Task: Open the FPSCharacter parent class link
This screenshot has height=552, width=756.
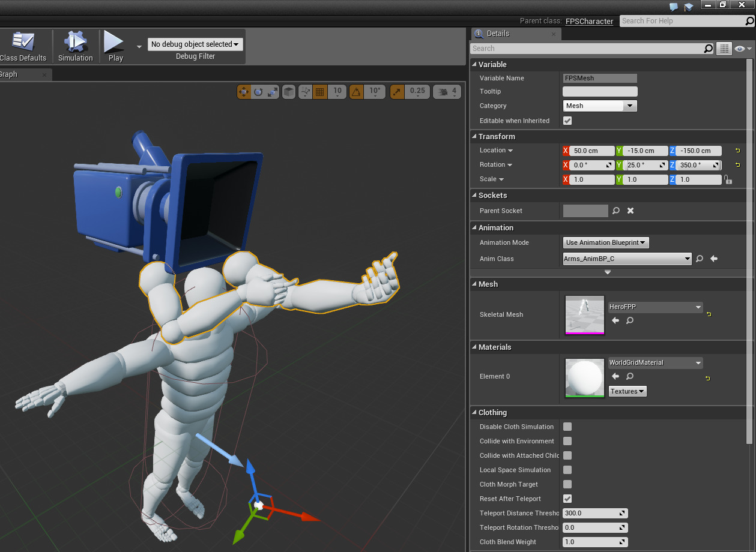Action: [589, 21]
